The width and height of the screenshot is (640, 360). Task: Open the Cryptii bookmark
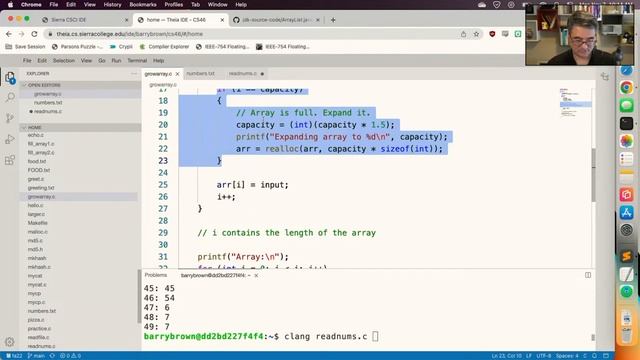pos(122,47)
